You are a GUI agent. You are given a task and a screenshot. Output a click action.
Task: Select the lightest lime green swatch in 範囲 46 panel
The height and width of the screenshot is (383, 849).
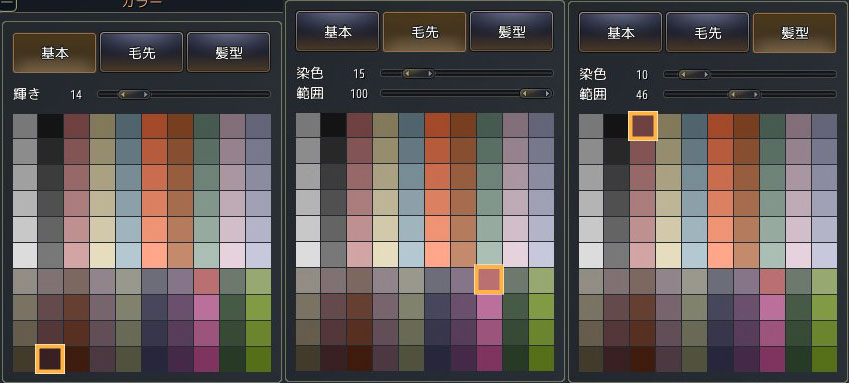click(x=824, y=282)
